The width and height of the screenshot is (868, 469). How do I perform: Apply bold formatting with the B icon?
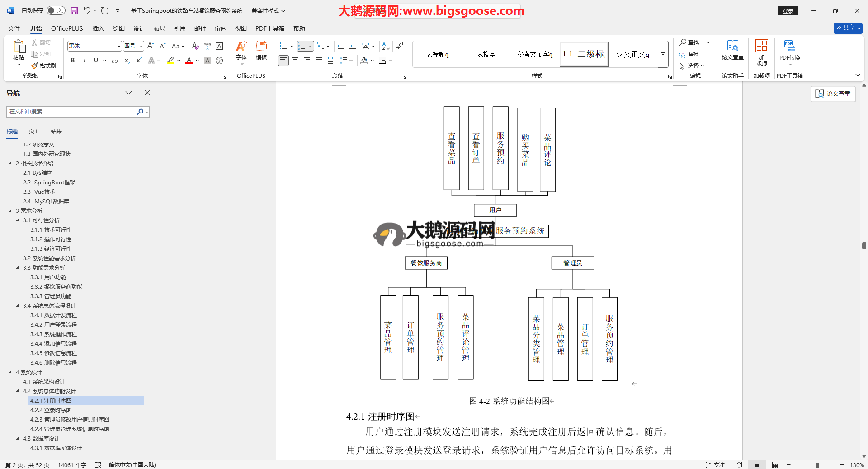(73, 61)
